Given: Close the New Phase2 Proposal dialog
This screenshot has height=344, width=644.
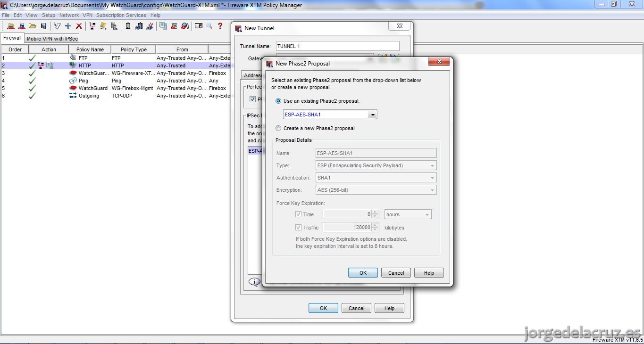Looking at the screenshot, I should pos(439,62).
